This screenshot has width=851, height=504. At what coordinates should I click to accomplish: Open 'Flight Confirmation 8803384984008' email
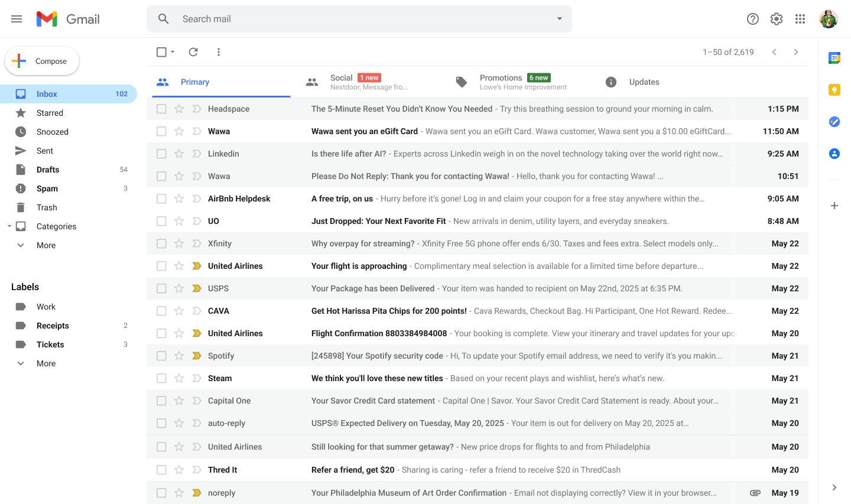coord(478,333)
